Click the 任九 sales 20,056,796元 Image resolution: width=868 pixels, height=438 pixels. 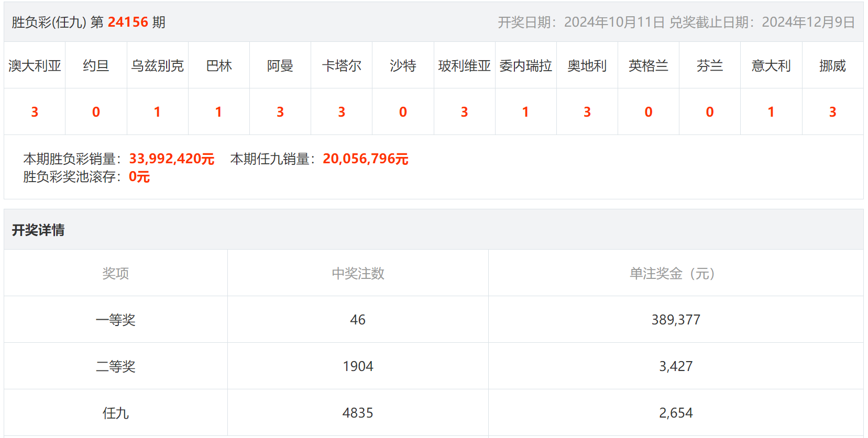tap(366, 159)
